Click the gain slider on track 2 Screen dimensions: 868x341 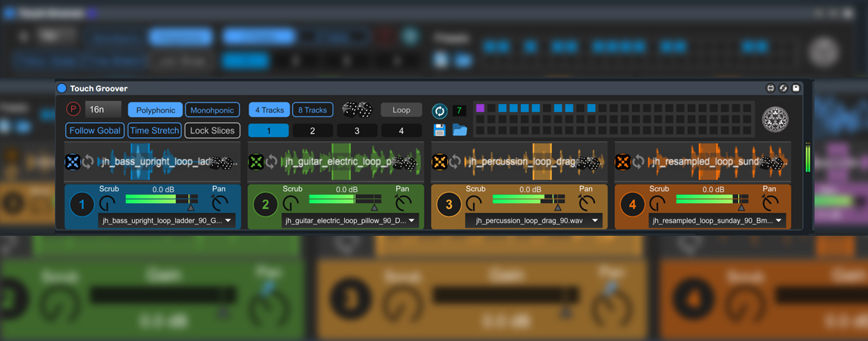(345, 199)
